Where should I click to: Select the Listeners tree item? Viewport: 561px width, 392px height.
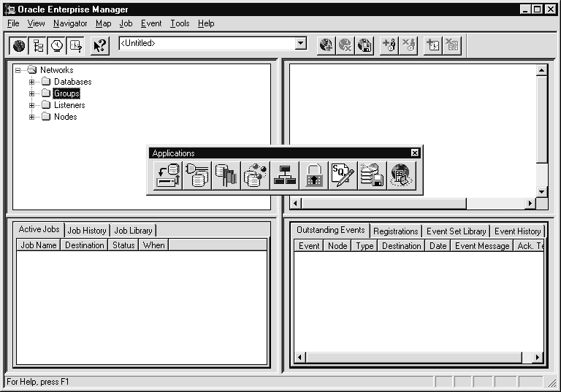click(x=69, y=105)
